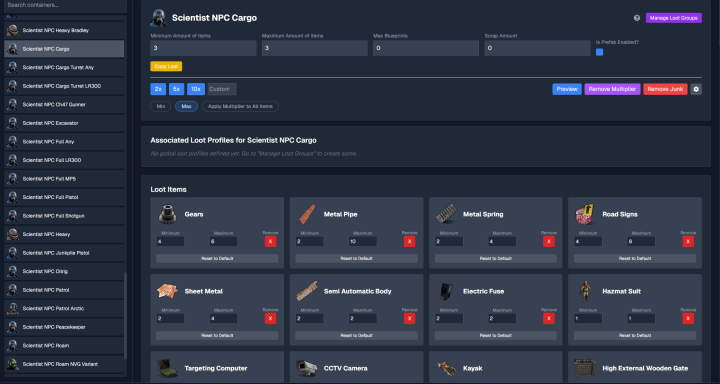720x384 pixels.
Task: Select Scientist NPC Cargo Turret LR300
Action: point(64,86)
